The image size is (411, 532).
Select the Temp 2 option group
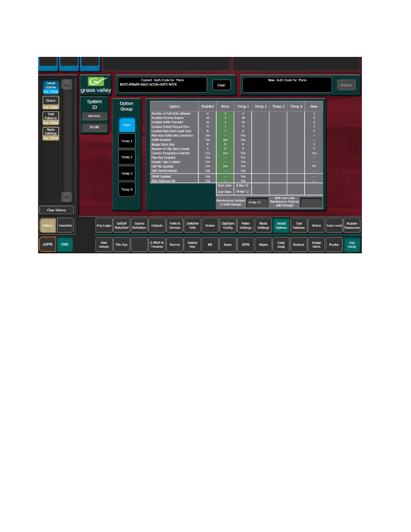click(x=127, y=157)
